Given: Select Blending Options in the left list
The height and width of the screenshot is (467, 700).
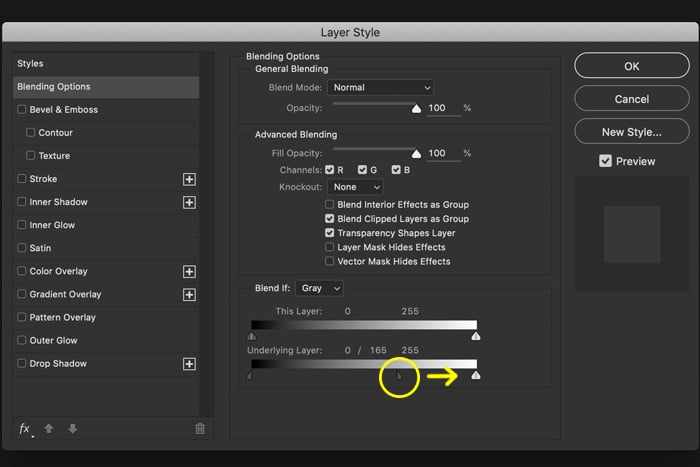Looking at the screenshot, I should (x=106, y=87).
